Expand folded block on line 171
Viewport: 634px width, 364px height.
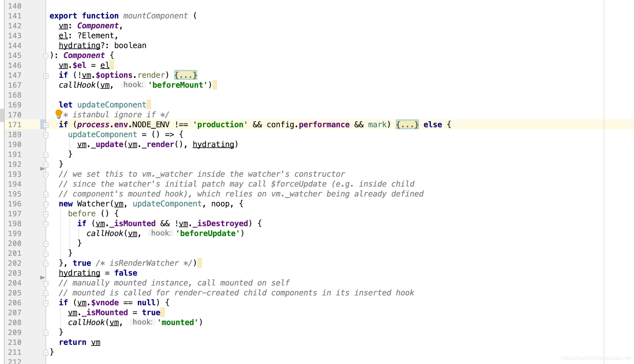point(46,125)
